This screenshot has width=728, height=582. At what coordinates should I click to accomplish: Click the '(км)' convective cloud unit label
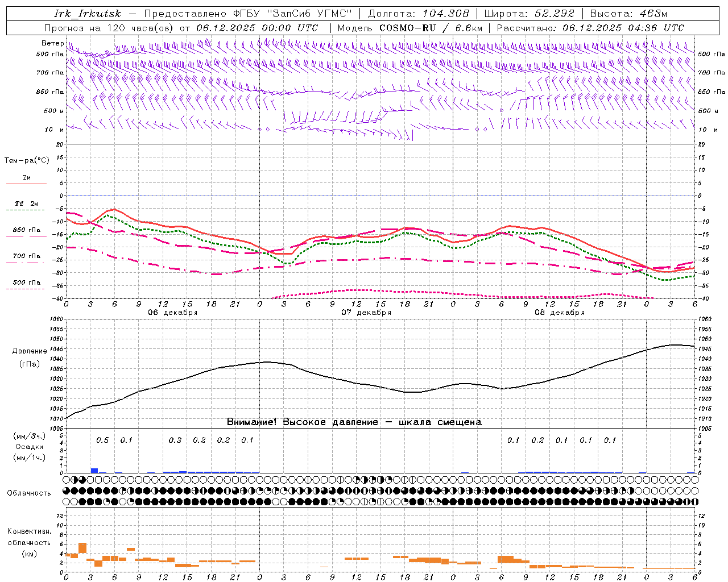pyautogui.click(x=30, y=554)
